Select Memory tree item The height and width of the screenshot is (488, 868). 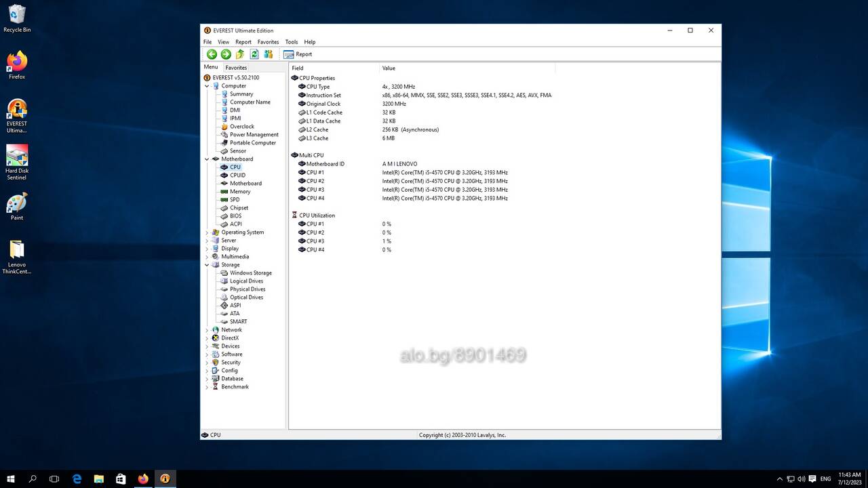[240, 192]
